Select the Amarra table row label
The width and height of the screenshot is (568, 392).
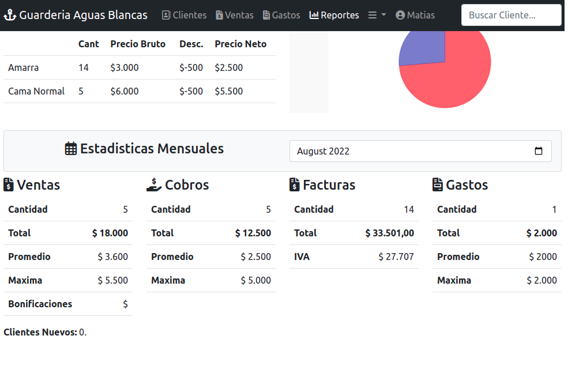(24, 67)
